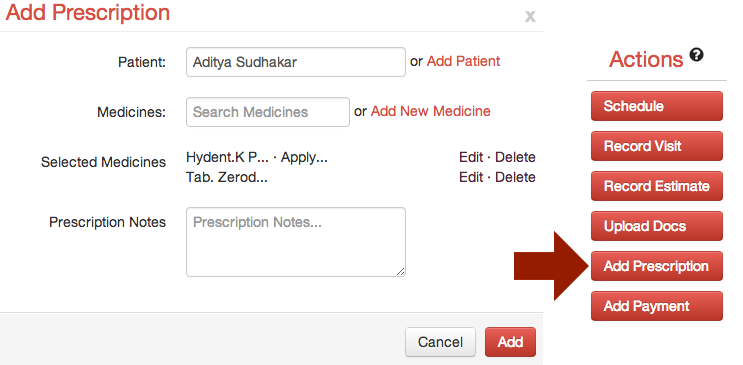This screenshot has height=365, width=743.
Task: Select the Record Visit action button
Action: point(657,146)
